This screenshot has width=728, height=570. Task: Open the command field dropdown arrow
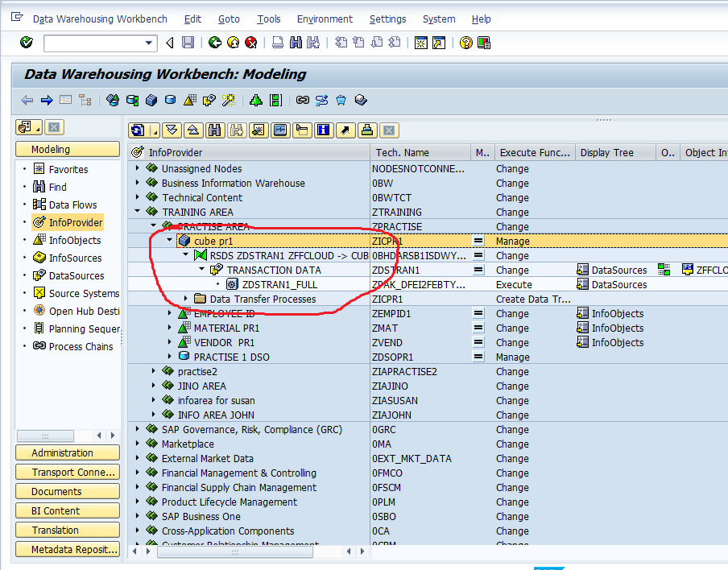tap(147, 43)
